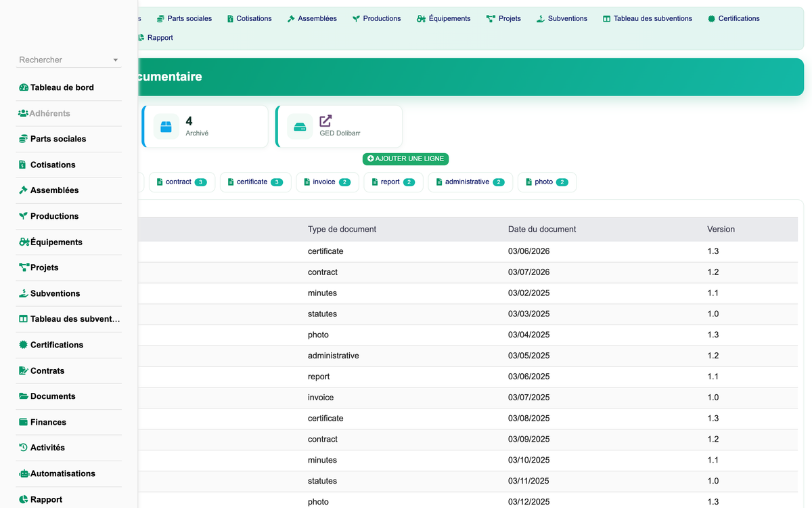Filter by the photo chip

click(x=547, y=182)
